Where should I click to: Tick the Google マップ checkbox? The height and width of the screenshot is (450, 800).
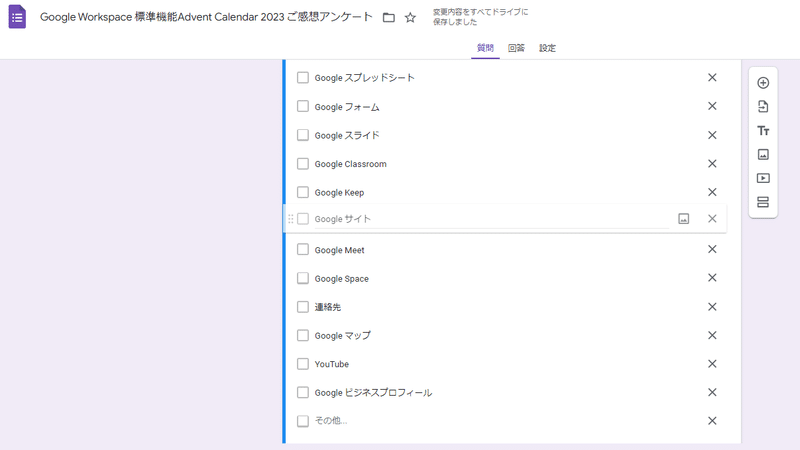pos(303,335)
